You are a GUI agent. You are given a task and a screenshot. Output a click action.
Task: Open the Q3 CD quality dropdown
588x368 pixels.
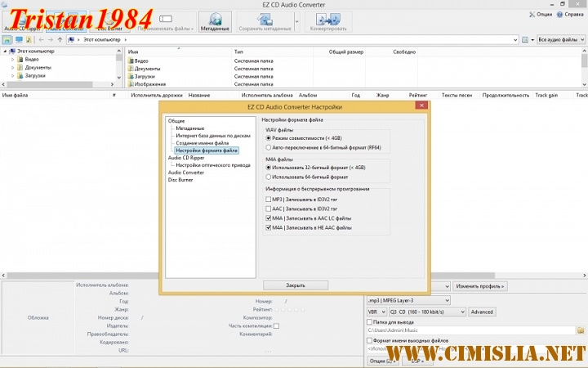point(425,312)
